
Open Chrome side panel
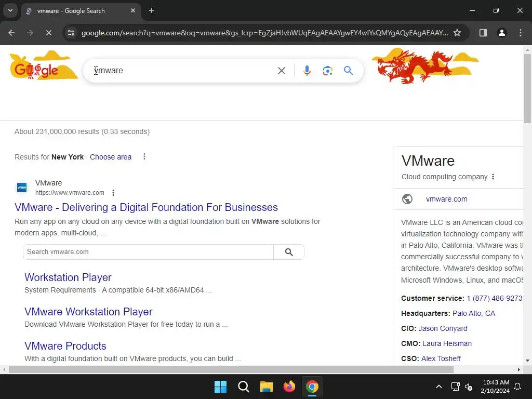[483, 33]
